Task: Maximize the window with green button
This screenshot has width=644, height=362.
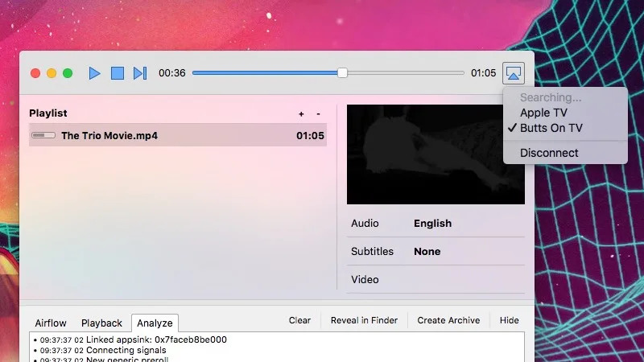Action: 68,73
